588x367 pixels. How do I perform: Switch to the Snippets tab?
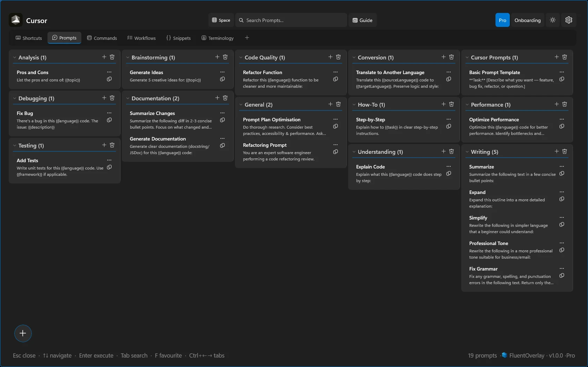click(x=179, y=38)
